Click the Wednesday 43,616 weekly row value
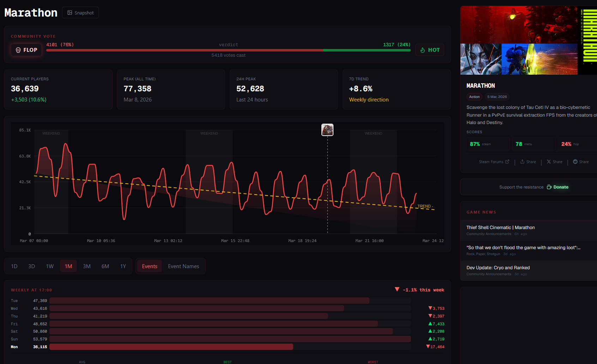597x364 pixels. [40, 308]
